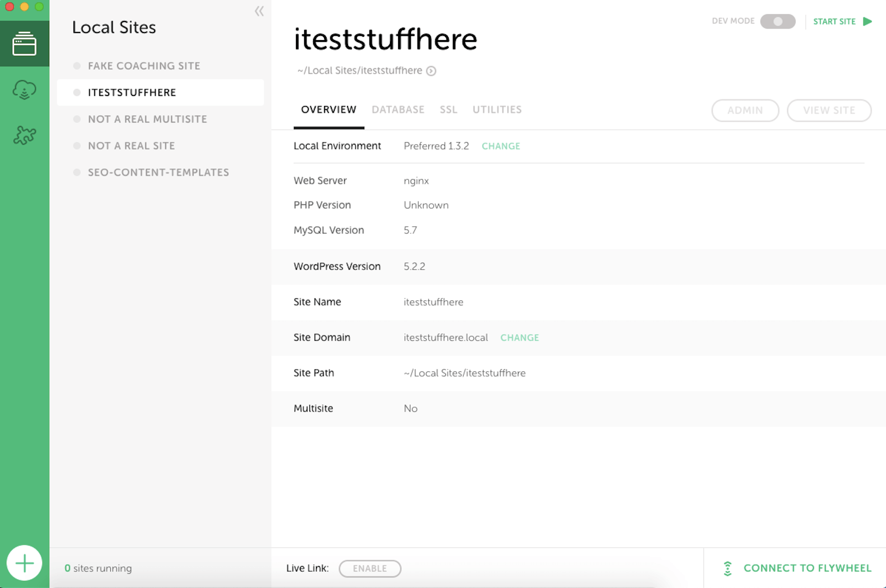Change the Site Domain

pyautogui.click(x=519, y=338)
